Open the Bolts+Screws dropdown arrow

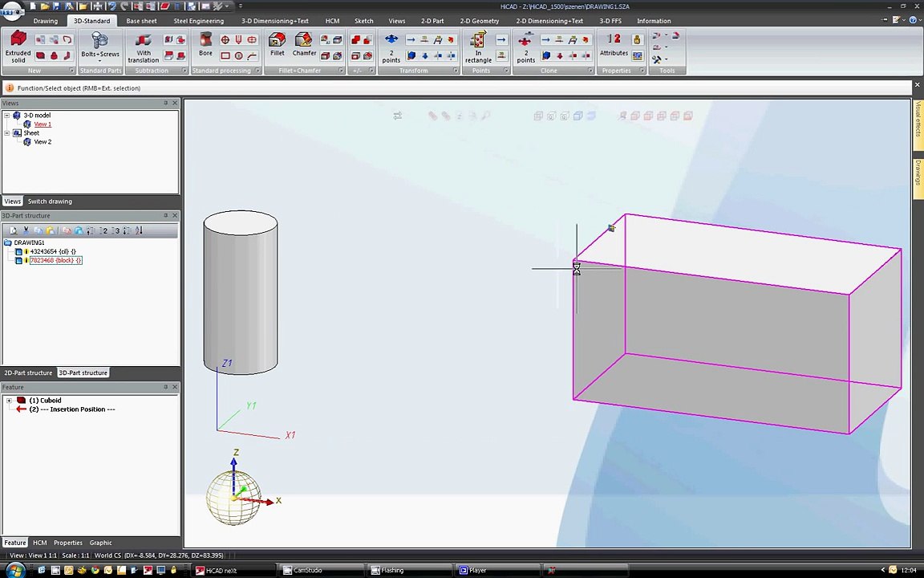99,61
